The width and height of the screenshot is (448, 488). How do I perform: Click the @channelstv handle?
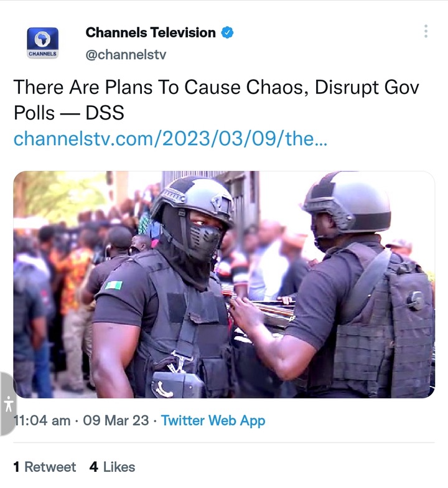(126, 55)
